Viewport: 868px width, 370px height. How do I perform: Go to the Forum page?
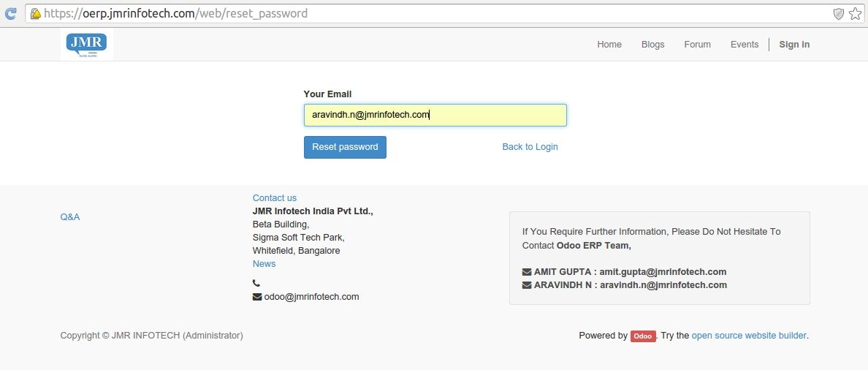tap(697, 45)
